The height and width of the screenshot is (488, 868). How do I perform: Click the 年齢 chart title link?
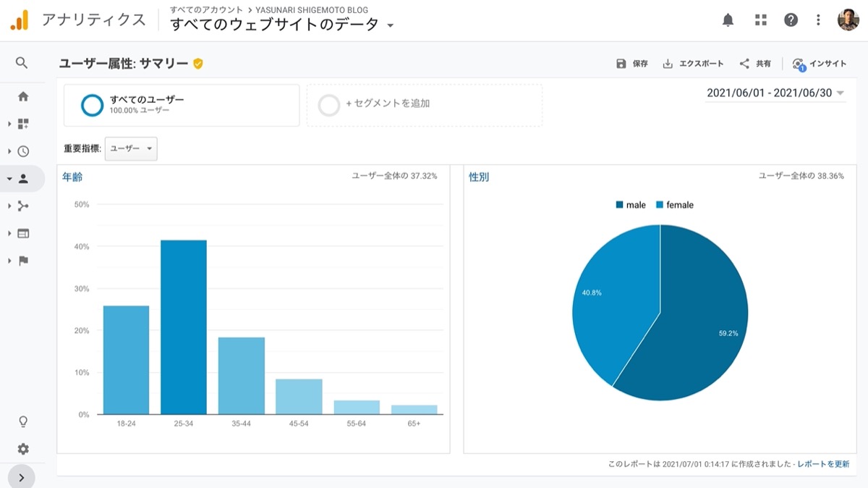pos(72,177)
